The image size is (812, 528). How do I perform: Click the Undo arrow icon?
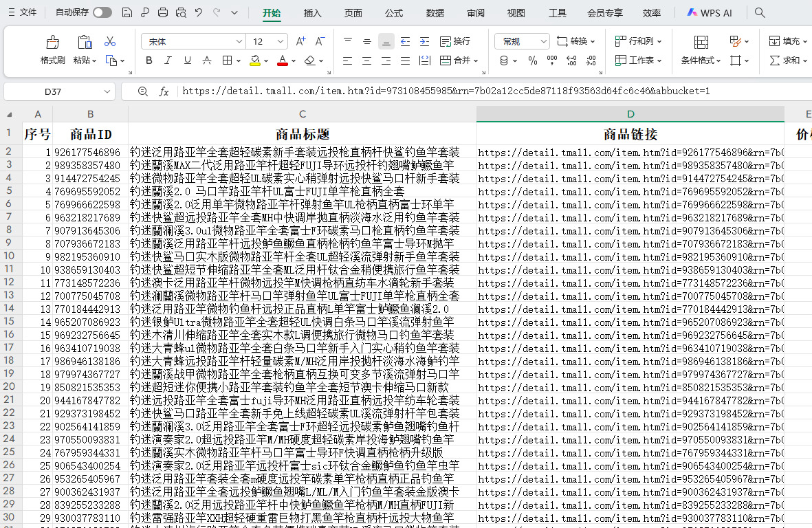tap(199, 12)
